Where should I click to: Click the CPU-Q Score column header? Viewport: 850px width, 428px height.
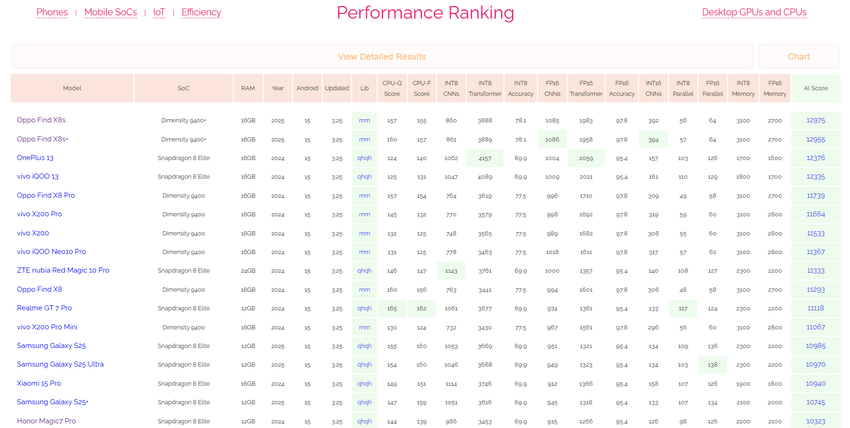pyautogui.click(x=392, y=88)
